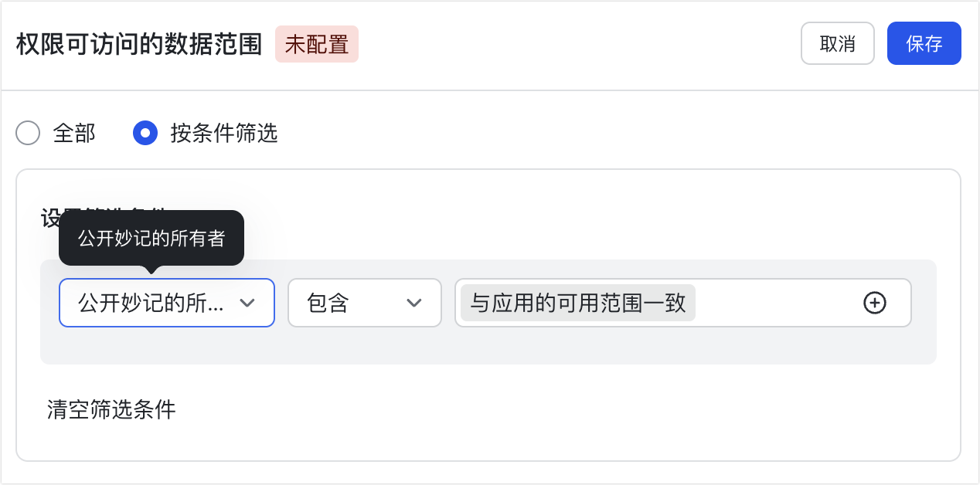Click the 与应用的可用范围一致 tag

(x=578, y=303)
